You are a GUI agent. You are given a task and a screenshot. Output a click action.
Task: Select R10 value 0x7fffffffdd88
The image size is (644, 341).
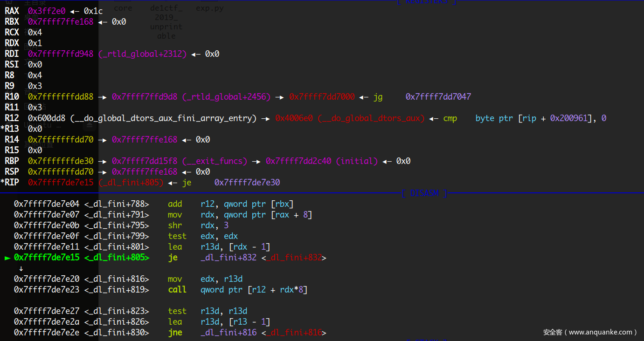(x=61, y=96)
